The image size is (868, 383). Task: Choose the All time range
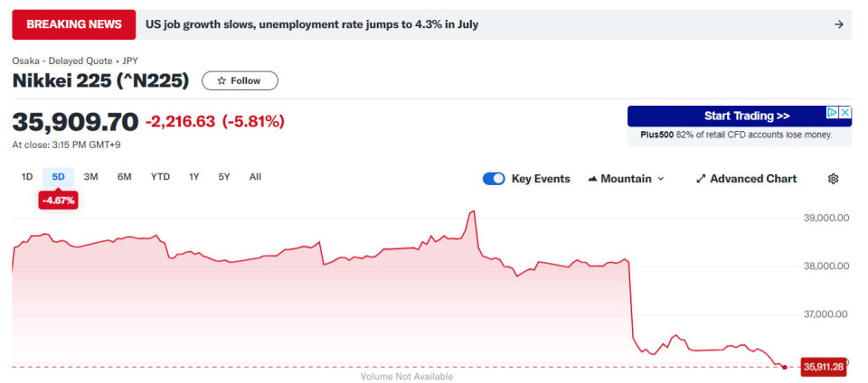[255, 177]
